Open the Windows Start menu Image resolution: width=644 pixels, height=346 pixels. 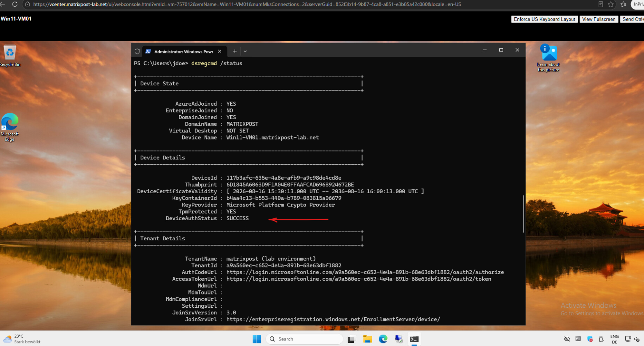257,339
